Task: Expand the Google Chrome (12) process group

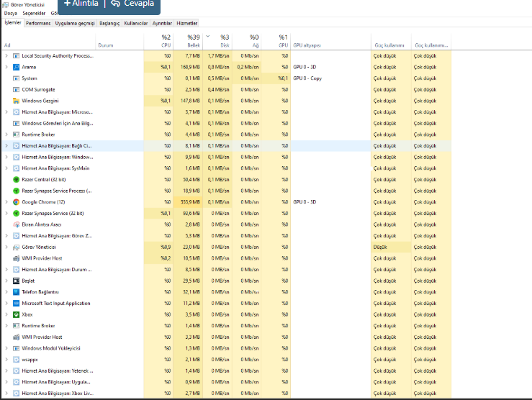Action: pyautogui.click(x=6, y=202)
